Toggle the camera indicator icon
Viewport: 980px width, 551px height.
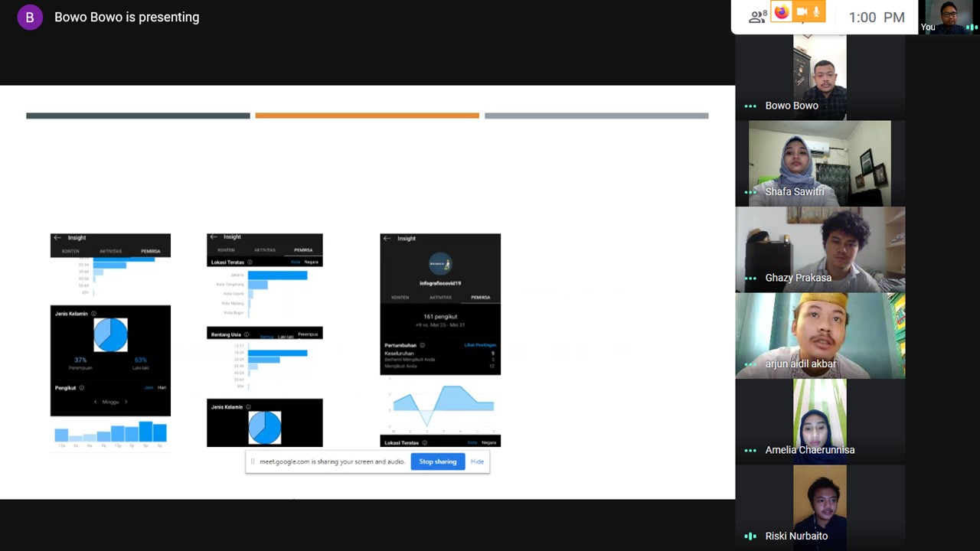pos(802,11)
